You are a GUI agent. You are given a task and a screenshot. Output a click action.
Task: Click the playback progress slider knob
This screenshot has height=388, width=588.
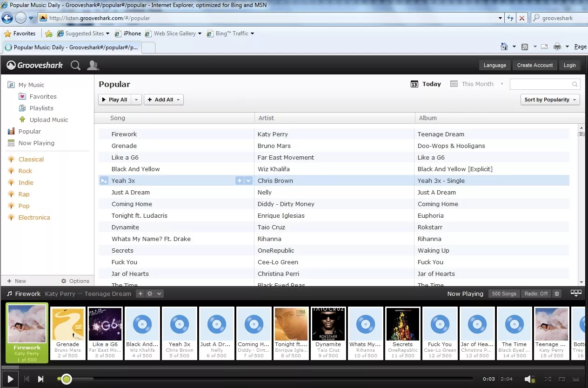(x=66, y=379)
